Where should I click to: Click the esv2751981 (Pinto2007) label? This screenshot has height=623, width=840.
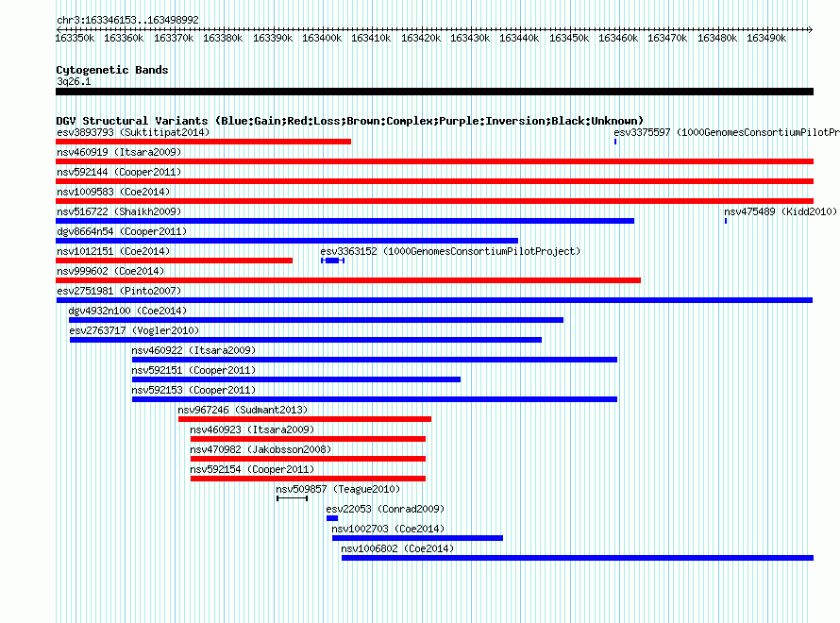pos(119,291)
